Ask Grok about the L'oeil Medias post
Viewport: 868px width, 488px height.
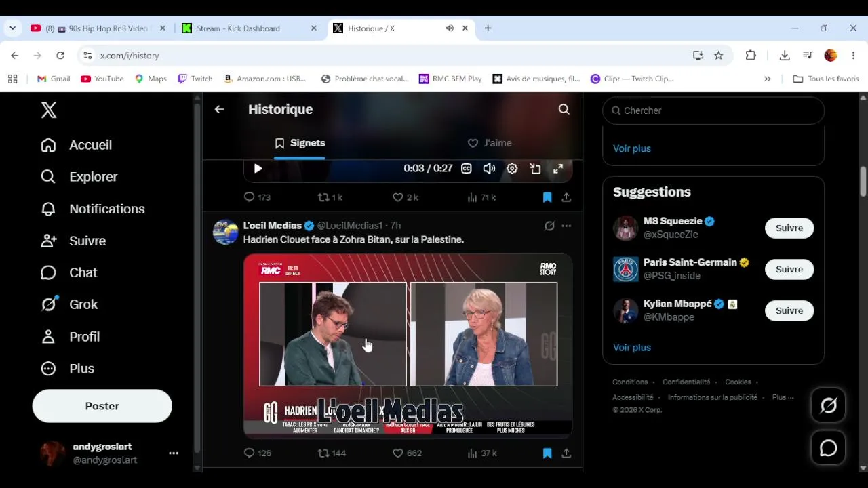549,226
